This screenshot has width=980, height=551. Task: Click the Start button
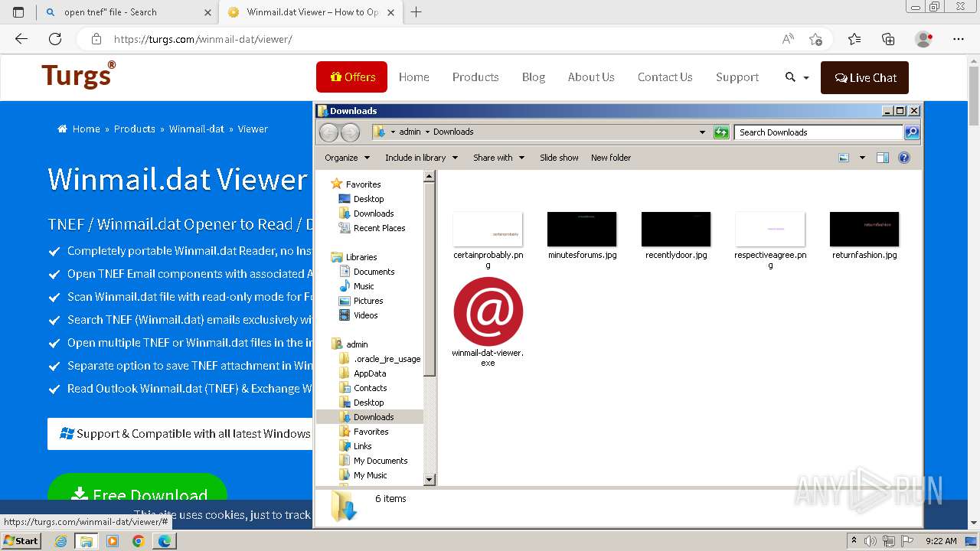point(21,541)
